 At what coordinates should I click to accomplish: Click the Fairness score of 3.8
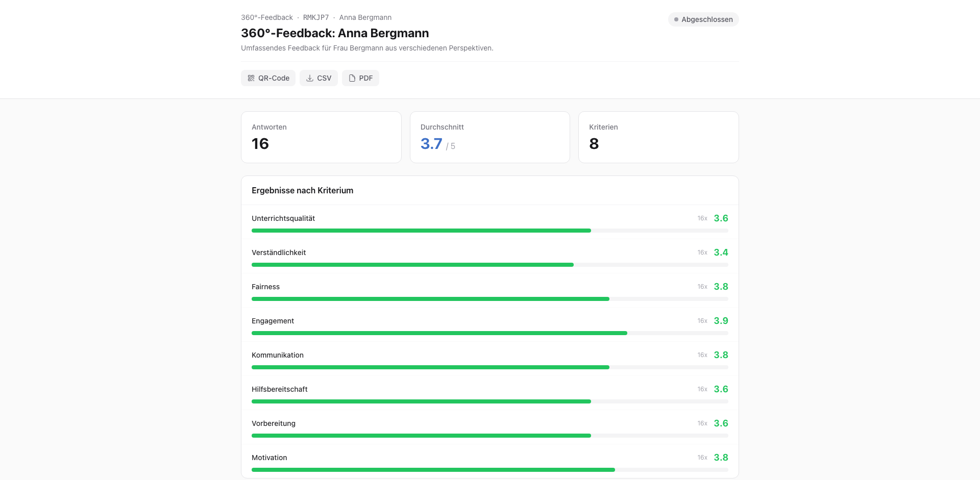coord(721,286)
